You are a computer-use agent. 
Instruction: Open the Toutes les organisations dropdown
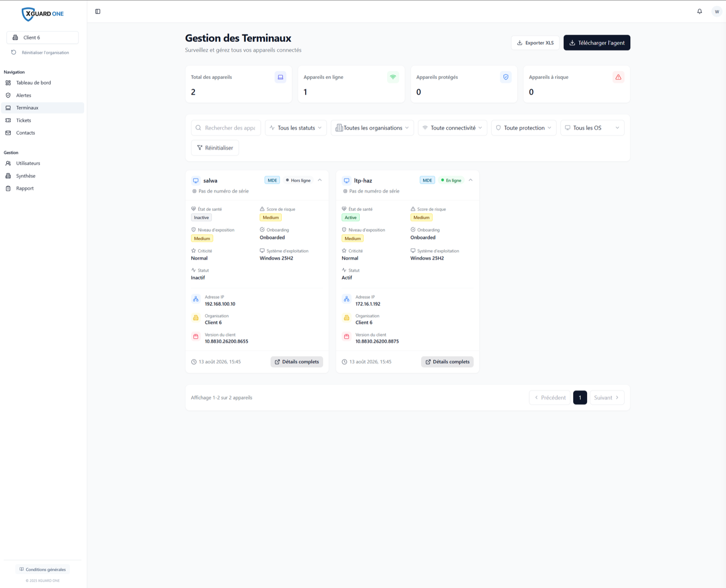tap(373, 128)
